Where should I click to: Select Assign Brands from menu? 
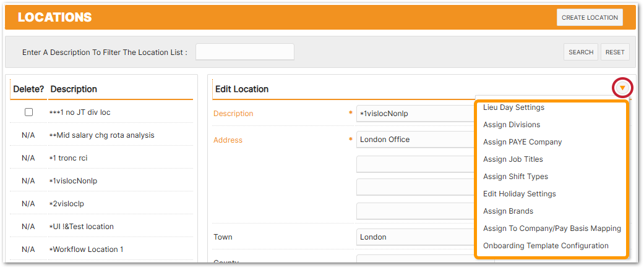508,211
